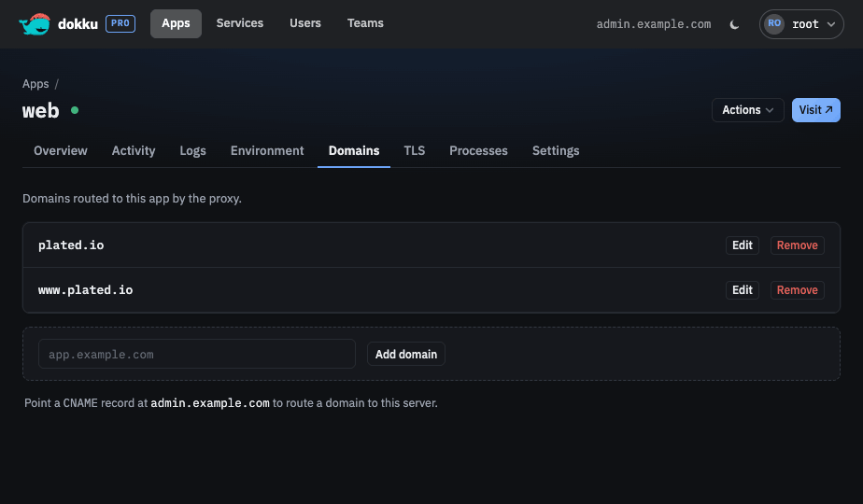Open the Environment tab
This screenshot has width=863, height=504.
(x=267, y=151)
